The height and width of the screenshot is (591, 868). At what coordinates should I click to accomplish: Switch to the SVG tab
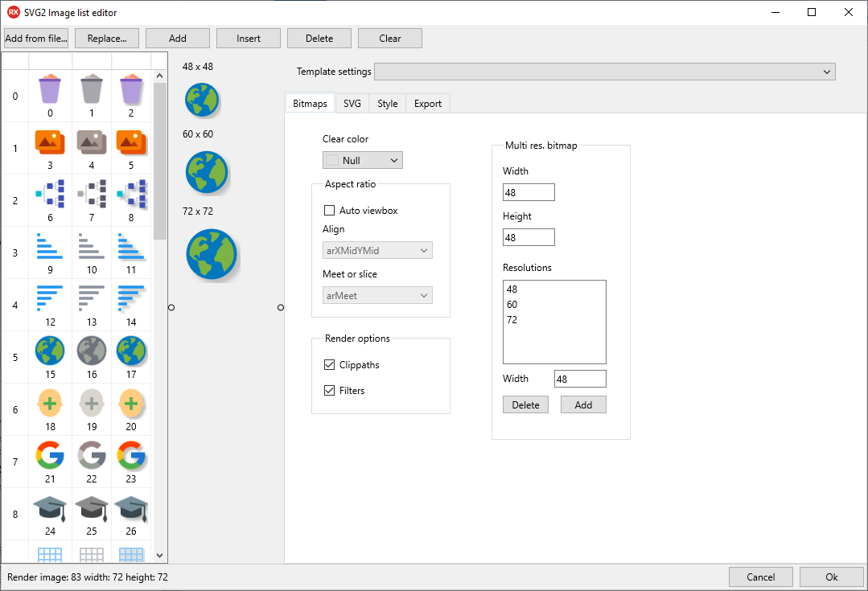(352, 104)
